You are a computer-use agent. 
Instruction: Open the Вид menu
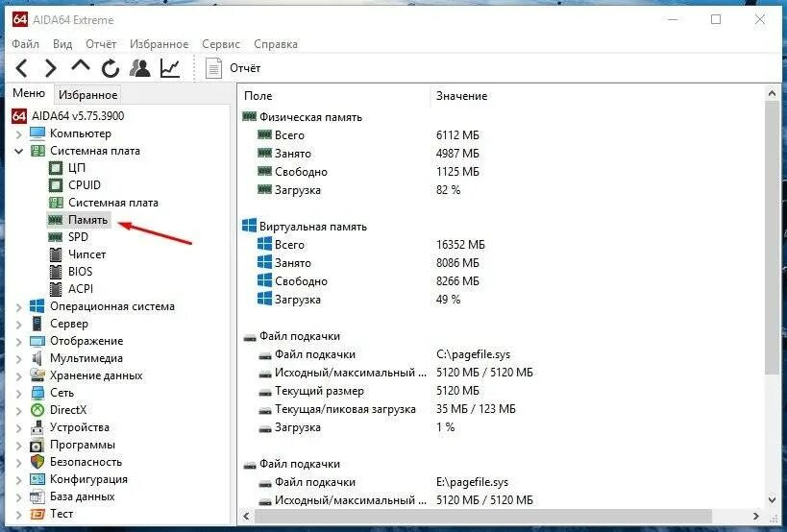[x=62, y=44]
